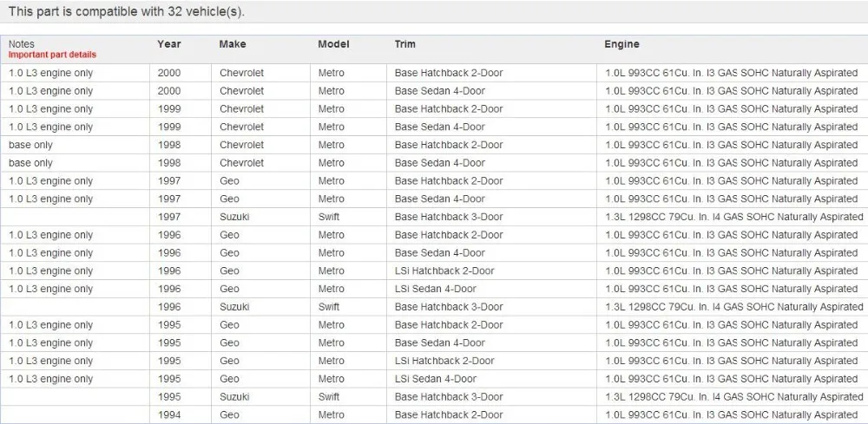Click the Year column header
The width and height of the screenshot is (868, 424).
[169, 44]
